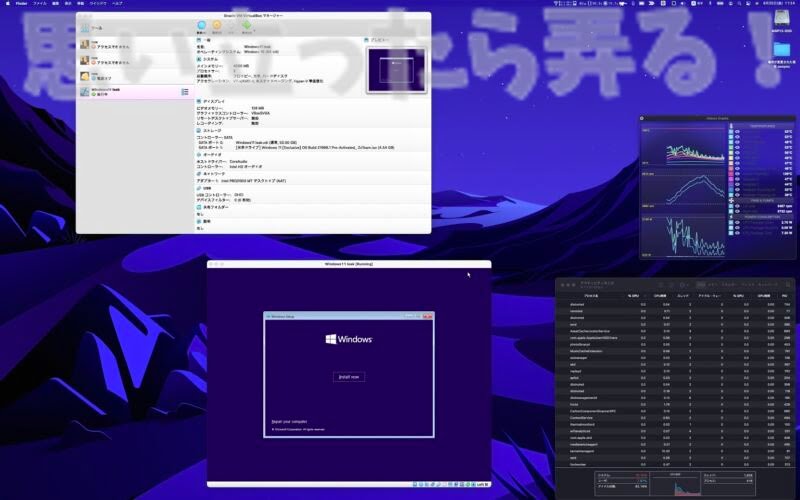Select the thermalmonitord process row
The image size is (800, 500).
click(x=673, y=424)
